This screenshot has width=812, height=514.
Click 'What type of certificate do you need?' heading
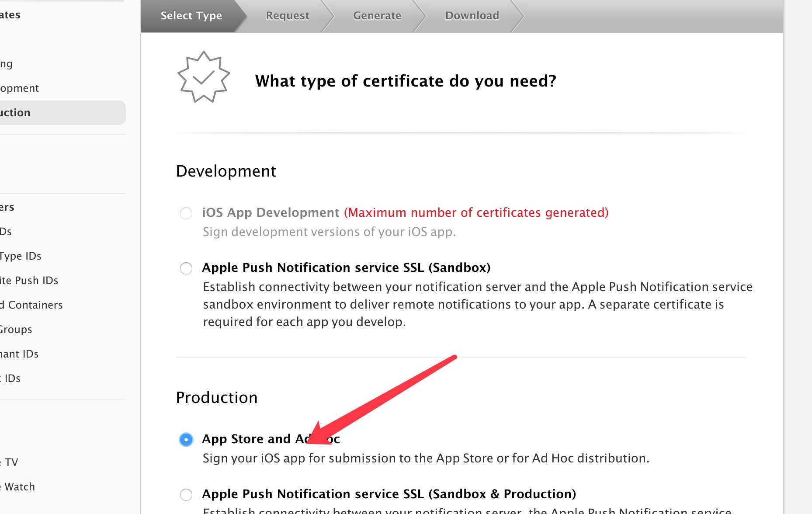coord(406,81)
